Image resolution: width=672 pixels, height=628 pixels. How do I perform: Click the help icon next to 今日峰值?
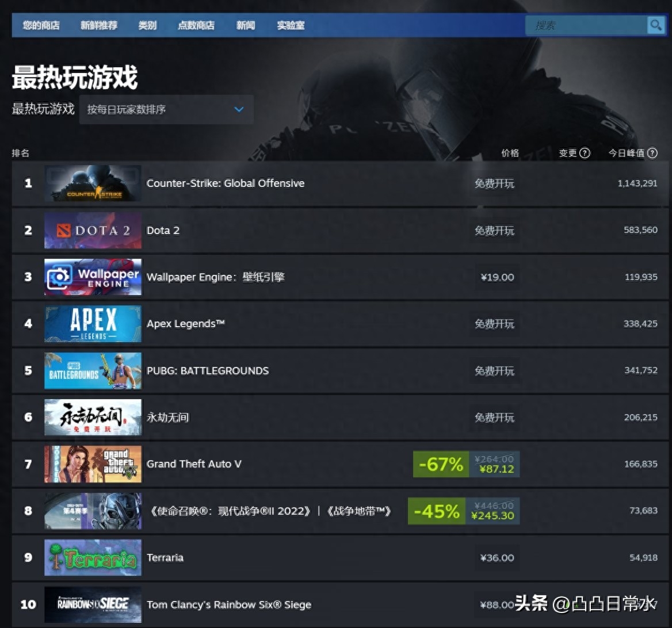652,153
